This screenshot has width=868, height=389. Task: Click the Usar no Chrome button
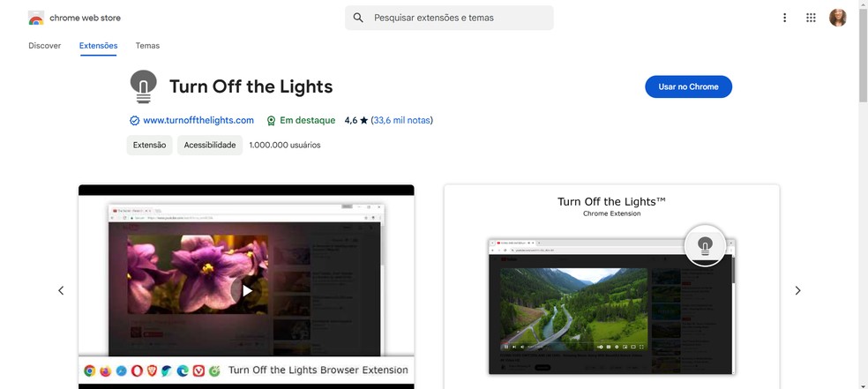click(689, 86)
